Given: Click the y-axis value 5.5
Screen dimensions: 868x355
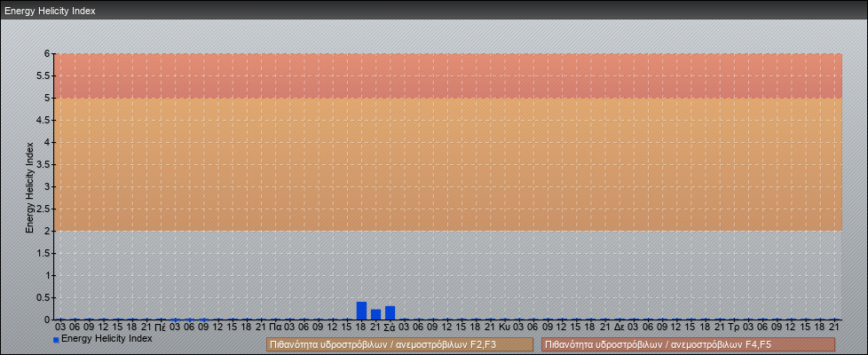Looking at the screenshot, I should click(x=44, y=75).
